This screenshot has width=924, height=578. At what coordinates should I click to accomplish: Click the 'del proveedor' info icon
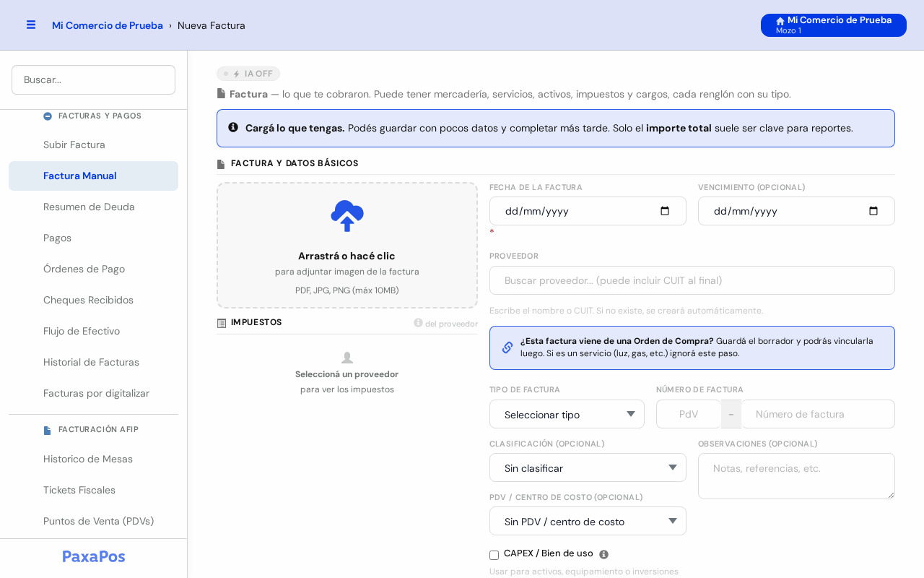point(418,322)
